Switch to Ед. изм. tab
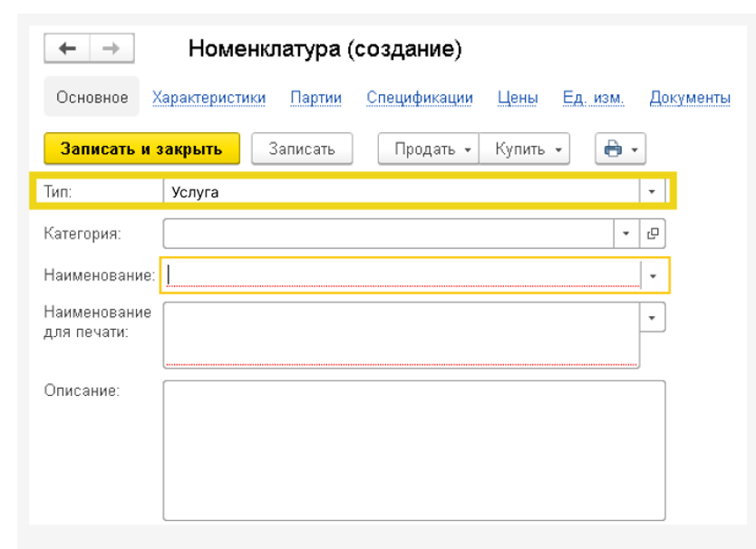This screenshot has width=756, height=549. (586, 98)
